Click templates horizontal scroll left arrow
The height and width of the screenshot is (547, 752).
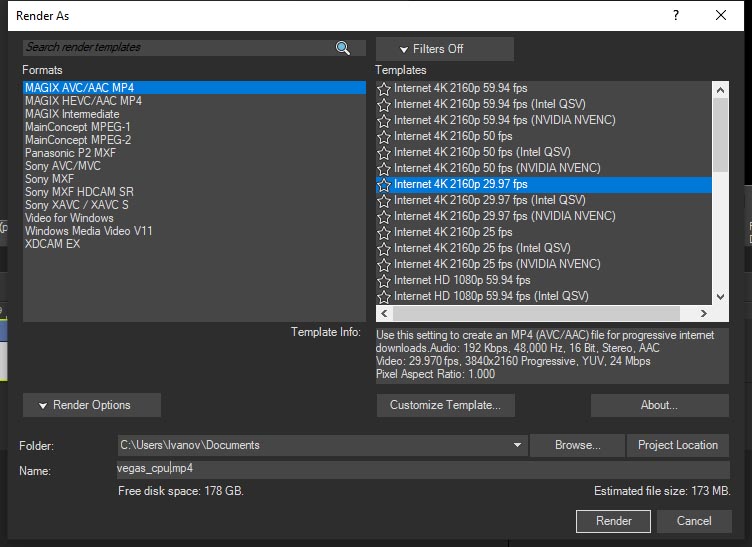pyautogui.click(x=384, y=314)
